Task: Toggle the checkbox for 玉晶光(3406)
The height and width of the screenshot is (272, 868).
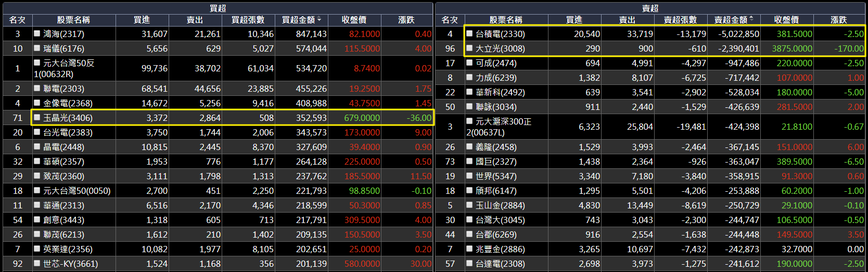Action: click(x=37, y=117)
